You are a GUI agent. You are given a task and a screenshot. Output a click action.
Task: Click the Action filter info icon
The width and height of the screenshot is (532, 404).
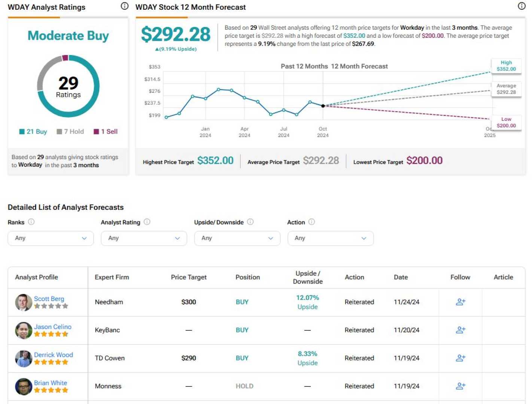[311, 222]
